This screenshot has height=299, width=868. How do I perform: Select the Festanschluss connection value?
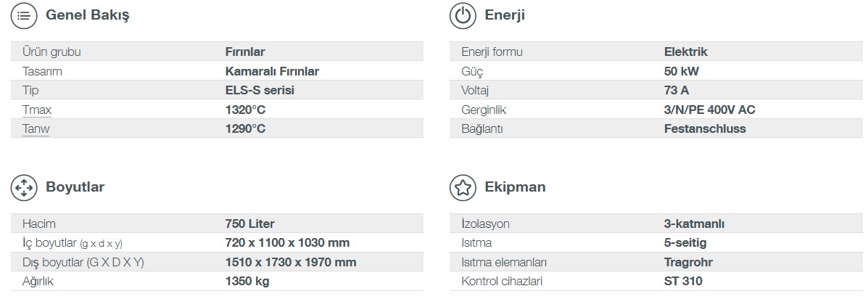tap(706, 129)
